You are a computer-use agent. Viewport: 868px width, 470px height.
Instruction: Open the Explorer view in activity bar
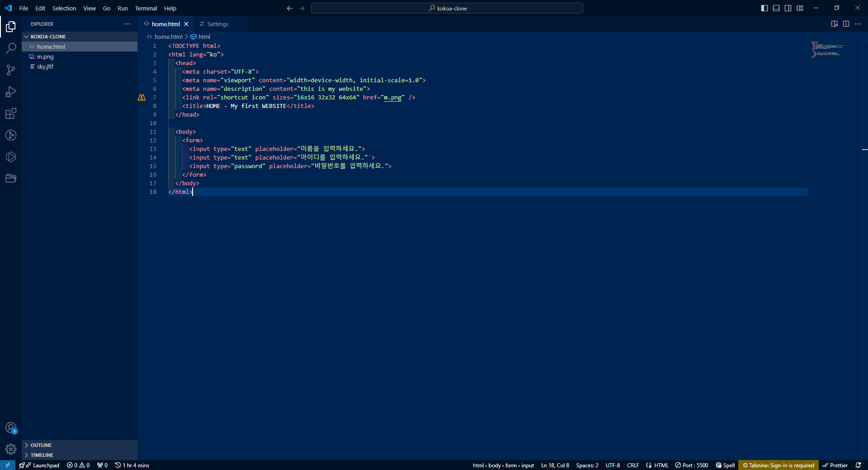click(11, 27)
